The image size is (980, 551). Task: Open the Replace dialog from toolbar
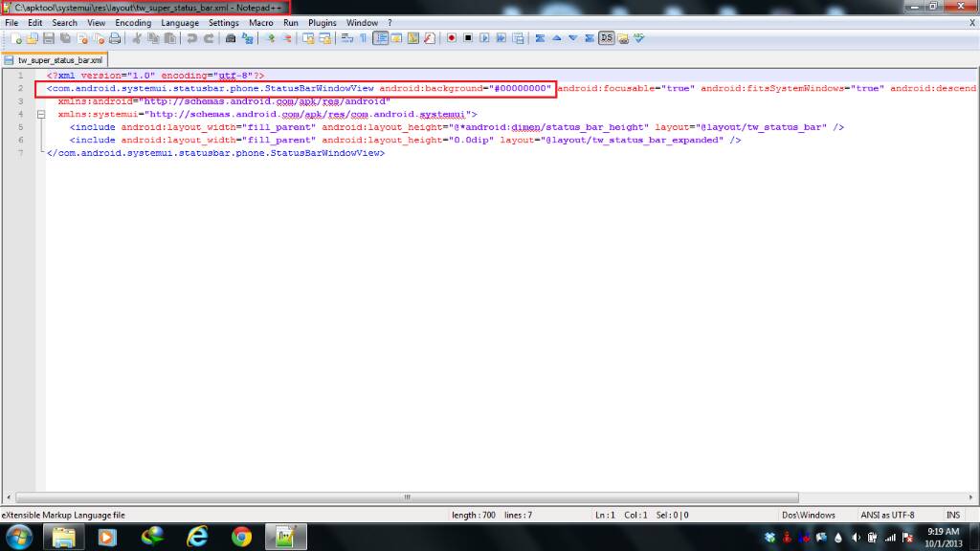248,38
